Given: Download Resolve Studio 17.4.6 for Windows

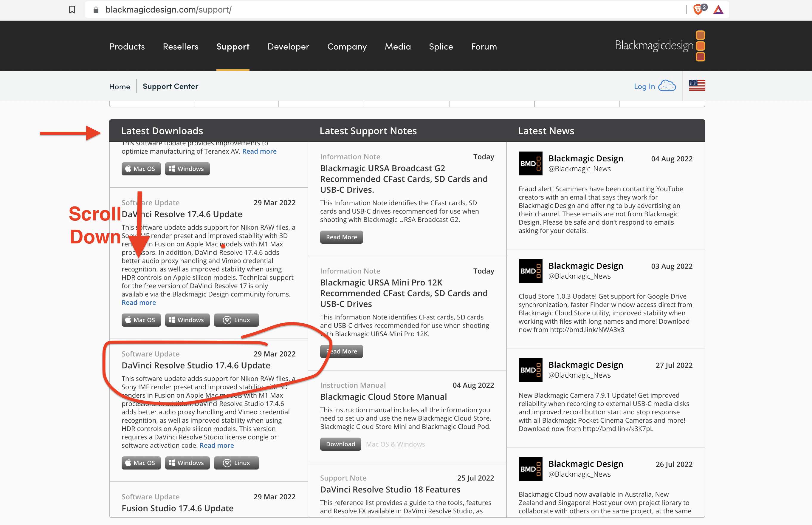Looking at the screenshot, I should (x=187, y=463).
